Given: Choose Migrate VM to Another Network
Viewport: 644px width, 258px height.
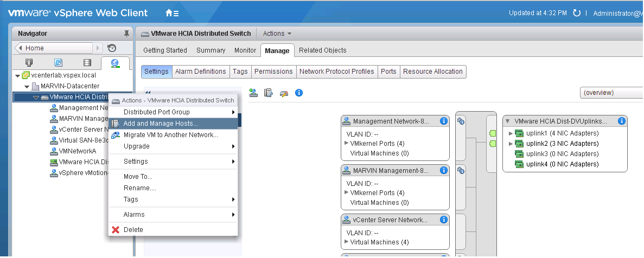Looking at the screenshot, I should [170, 135].
